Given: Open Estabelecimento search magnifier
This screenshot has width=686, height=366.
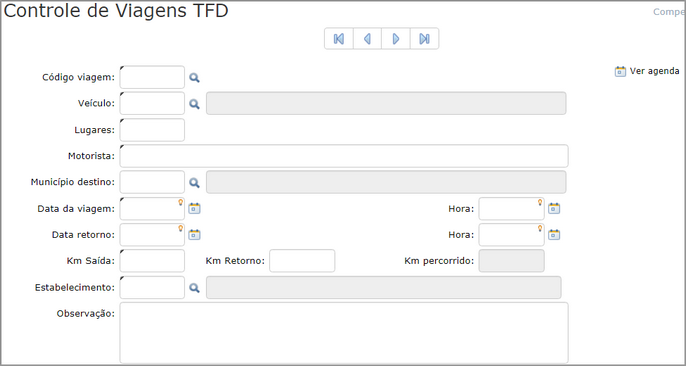Looking at the screenshot, I should click(194, 288).
